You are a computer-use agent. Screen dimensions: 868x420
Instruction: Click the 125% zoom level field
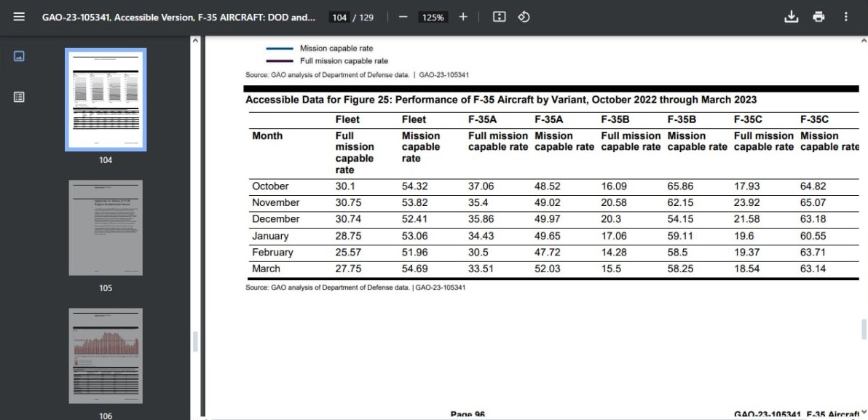(433, 17)
